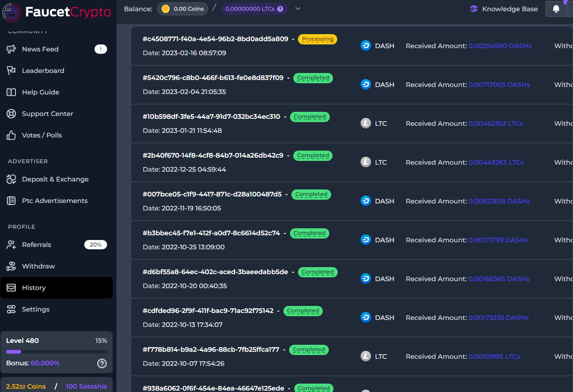Viewport: 573px width, 392px height.
Task: Open Help Guide from the sidebar
Action: 57,92
